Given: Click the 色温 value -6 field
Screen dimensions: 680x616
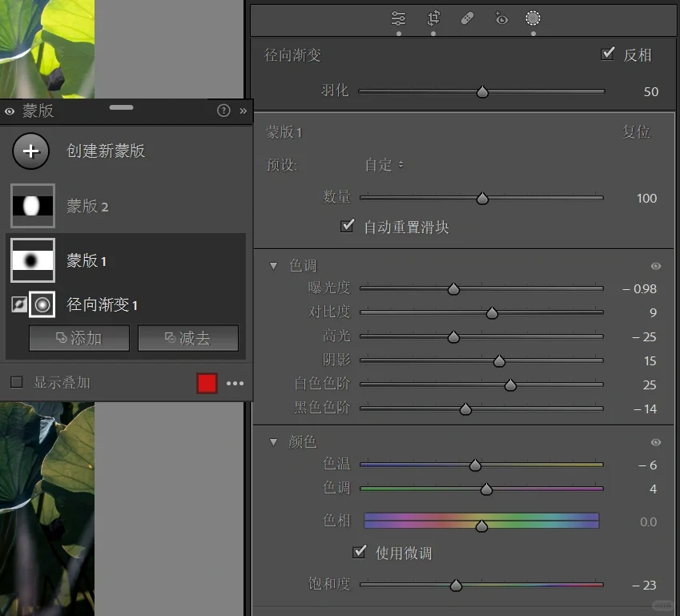Looking at the screenshot, I should [x=647, y=465].
